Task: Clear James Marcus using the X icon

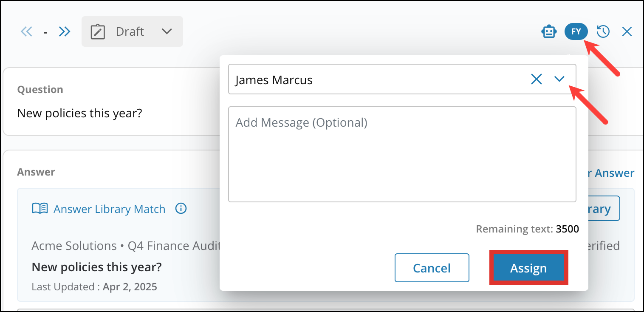Action: 536,79
